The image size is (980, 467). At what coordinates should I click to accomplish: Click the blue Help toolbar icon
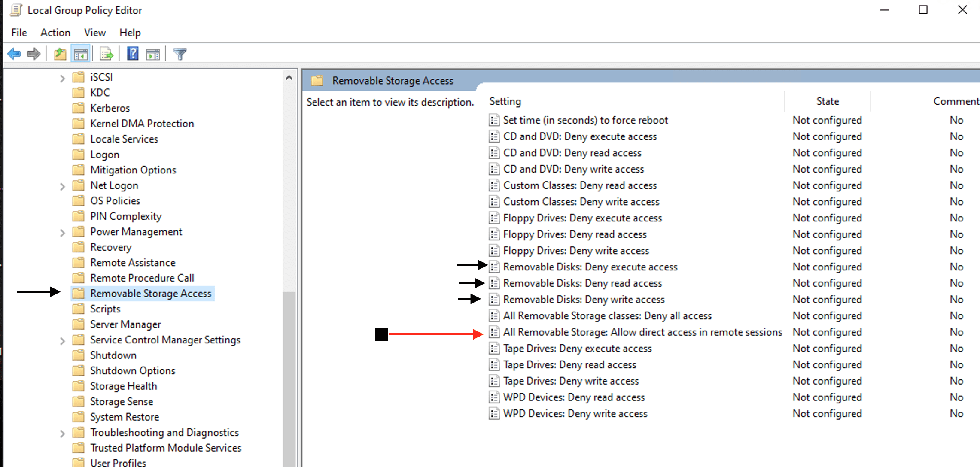click(133, 54)
